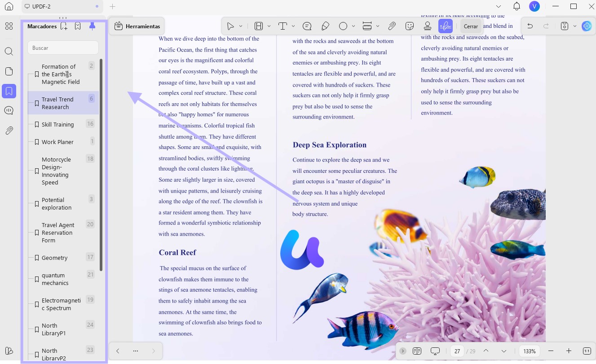596x364 pixels.
Task: Click the save document icon
Action: (x=565, y=26)
